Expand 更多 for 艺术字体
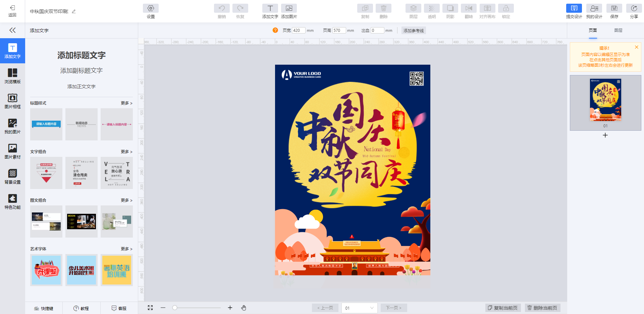Screen dimensions: 644x314 click(126, 249)
